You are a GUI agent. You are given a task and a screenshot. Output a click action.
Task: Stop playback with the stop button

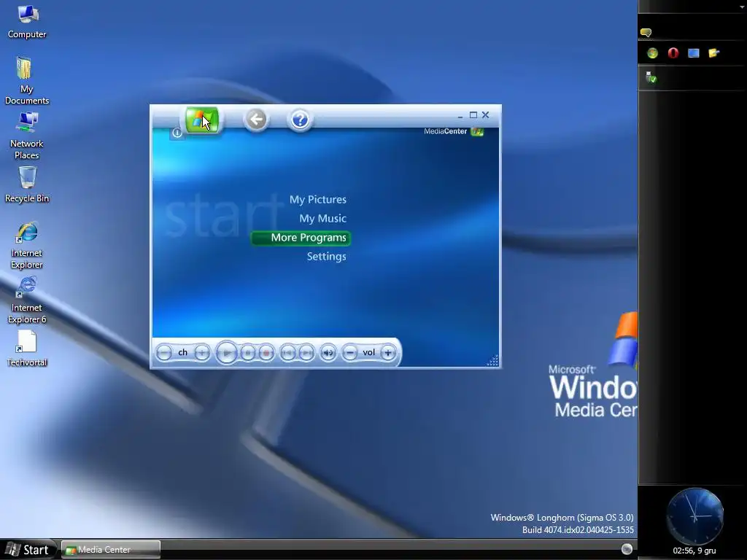pos(248,353)
